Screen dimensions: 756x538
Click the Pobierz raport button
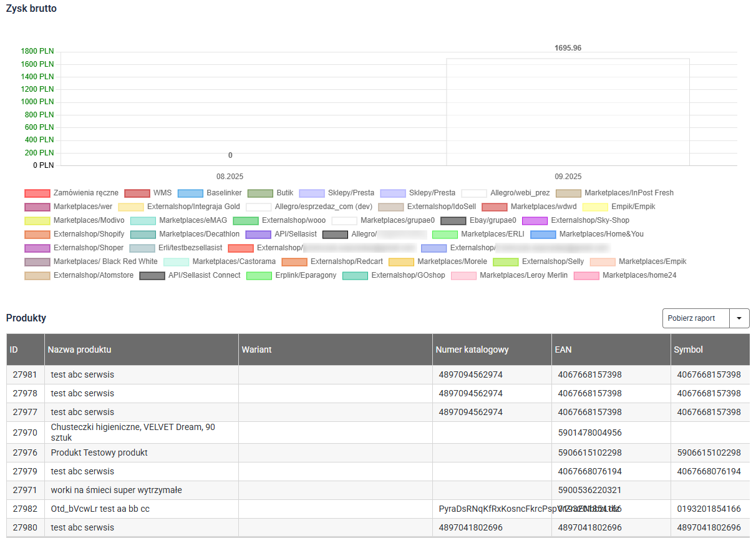pos(691,318)
